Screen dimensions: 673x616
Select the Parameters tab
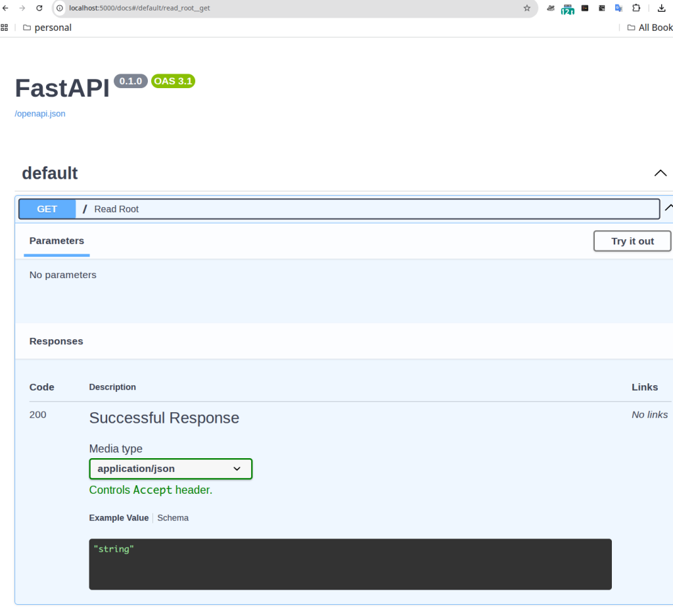pos(57,241)
